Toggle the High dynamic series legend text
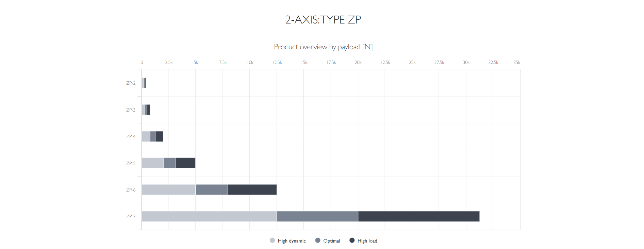Screen dimensions: 644x249 point(292,241)
